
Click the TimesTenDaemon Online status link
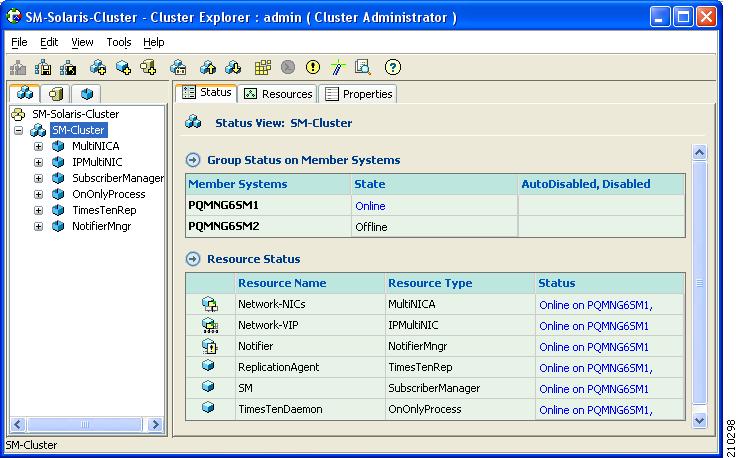click(x=596, y=410)
